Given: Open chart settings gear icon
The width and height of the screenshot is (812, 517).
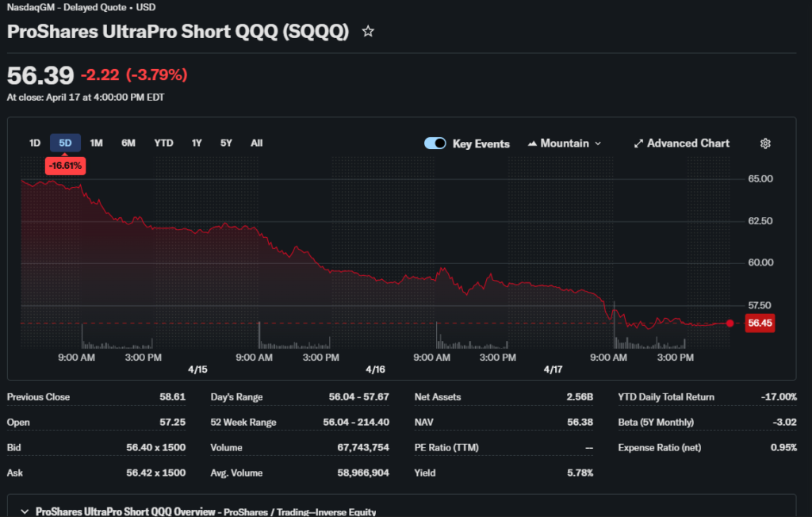Looking at the screenshot, I should [x=765, y=144].
